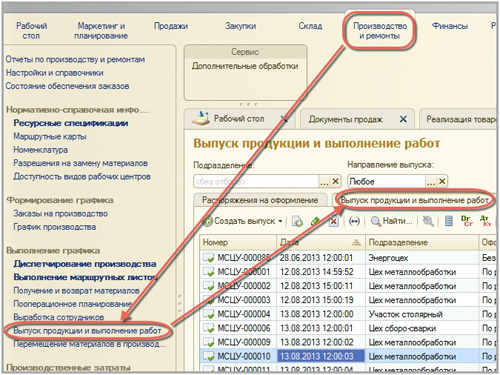Screen dimensions: 500x375
Task: Open График производства
Action: pyautogui.click(x=55, y=227)
